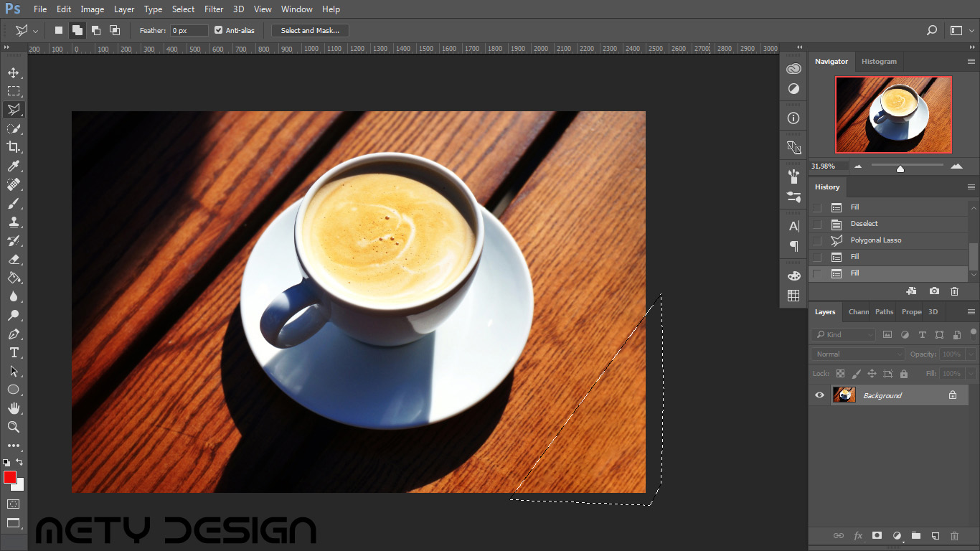This screenshot has width=980, height=551.
Task: Open the Normal blend mode dropdown
Action: pos(859,354)
